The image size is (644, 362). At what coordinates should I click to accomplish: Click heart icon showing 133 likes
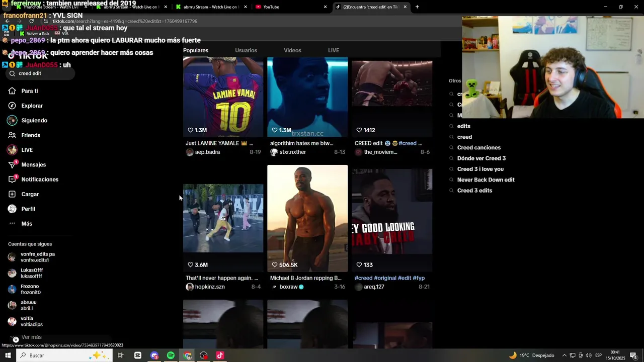(359, 265)
